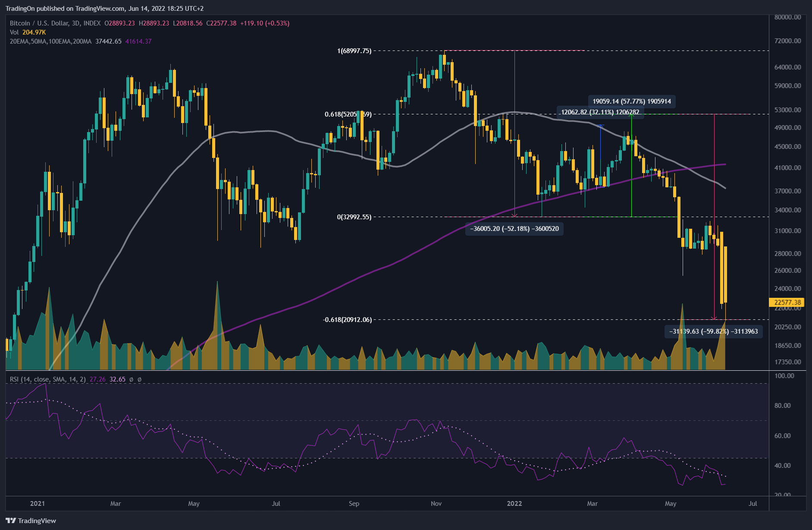Image resolution: width=812 pixels, height=530 pixels.
Task: Click the Fib level label -0.618(20912.06)
Action: click(347, 320)
